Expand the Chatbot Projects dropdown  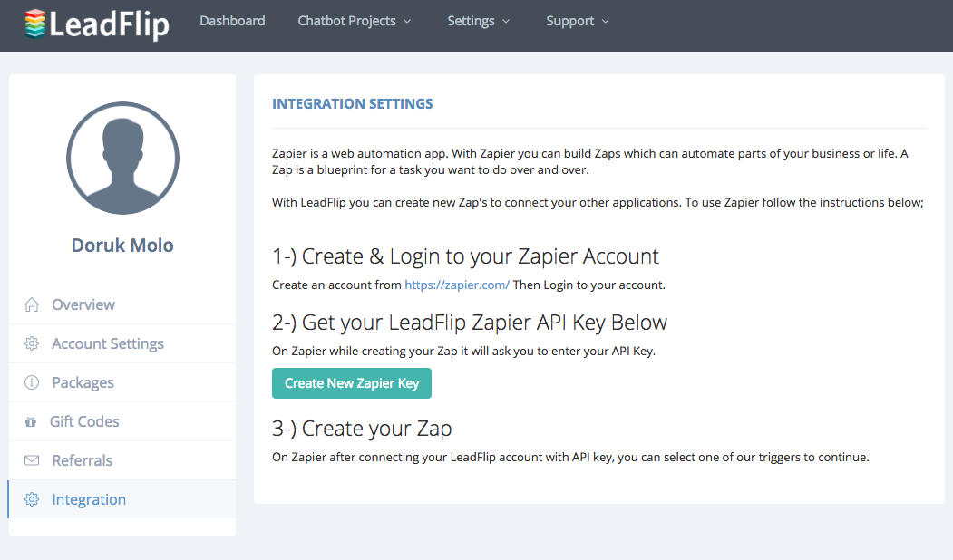point(347,20)
